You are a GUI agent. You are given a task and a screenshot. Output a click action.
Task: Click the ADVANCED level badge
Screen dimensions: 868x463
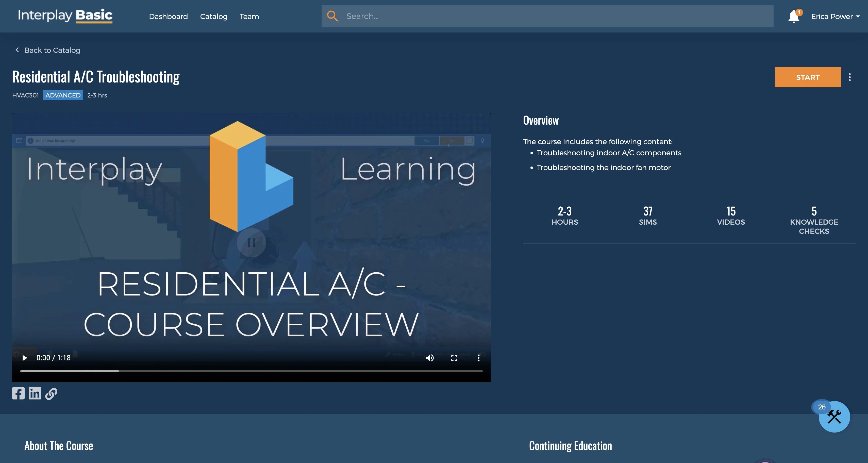click(63, 95)
